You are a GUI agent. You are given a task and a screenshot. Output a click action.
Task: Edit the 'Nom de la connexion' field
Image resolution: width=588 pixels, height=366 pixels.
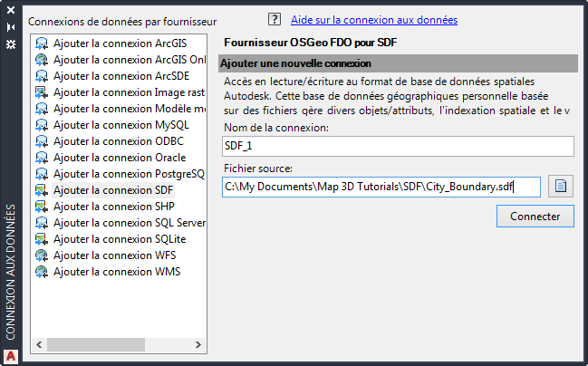[398, 147]
